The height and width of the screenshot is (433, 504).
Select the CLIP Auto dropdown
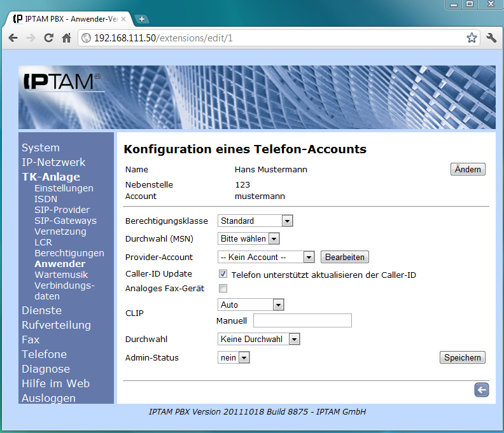coord(251,305)
